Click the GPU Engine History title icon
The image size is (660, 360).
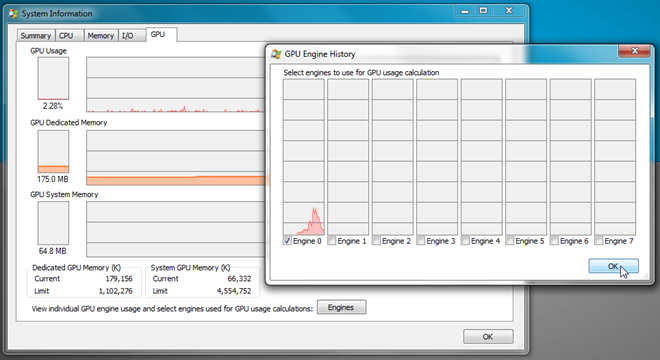[x=276, y=54]
